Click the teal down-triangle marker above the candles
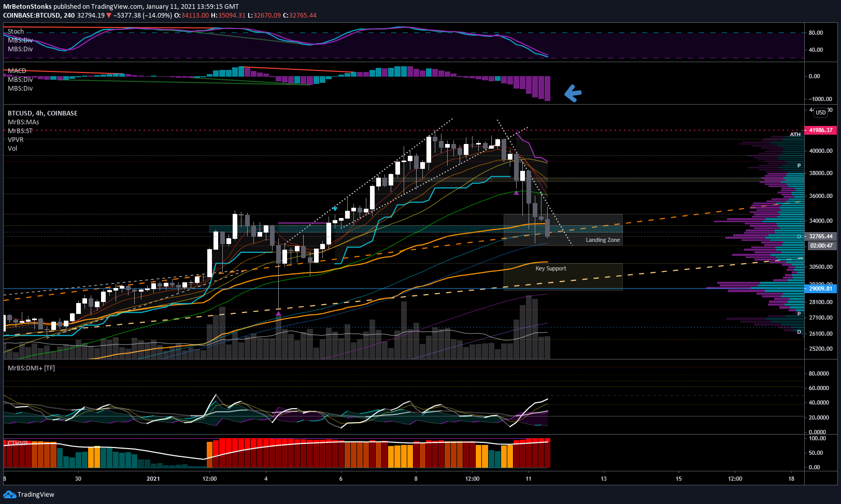 pos(335,209)
